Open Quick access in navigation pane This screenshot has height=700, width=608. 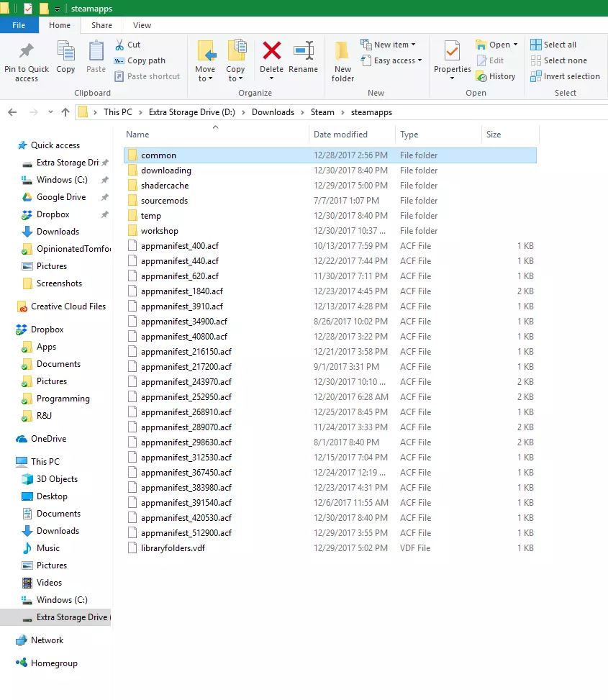[55, 145]
